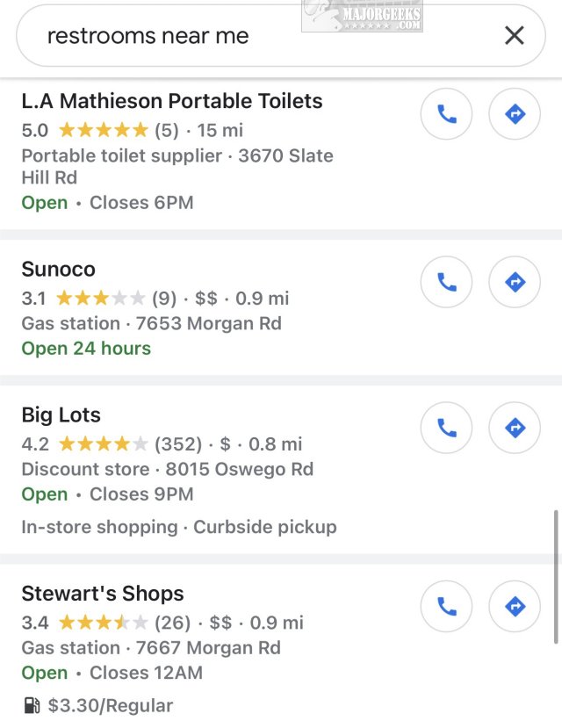Call L.A Mathieson Portable Toilets via phone icon
The image size is (562, 728).
[x=446, y=114]
